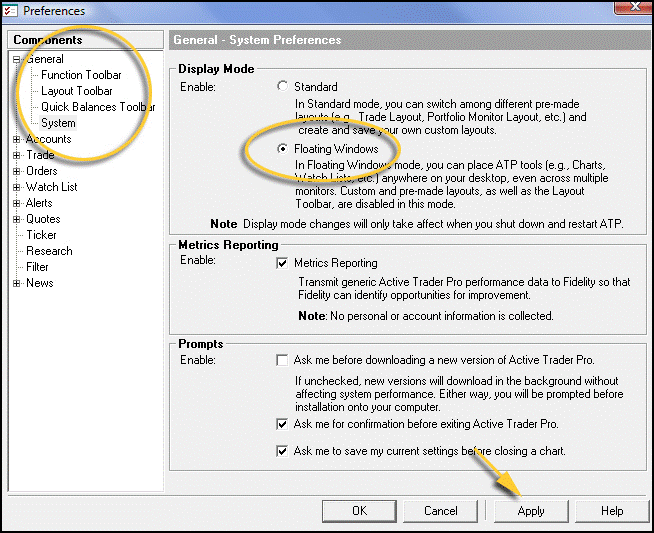Select the News label in tree
Image resolution: width=654 pixels, height=533 pixels.
click(40, 283)
